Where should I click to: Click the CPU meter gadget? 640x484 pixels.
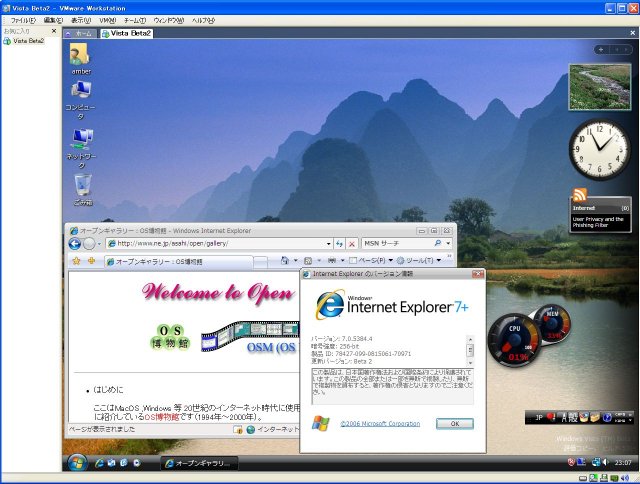514,340
